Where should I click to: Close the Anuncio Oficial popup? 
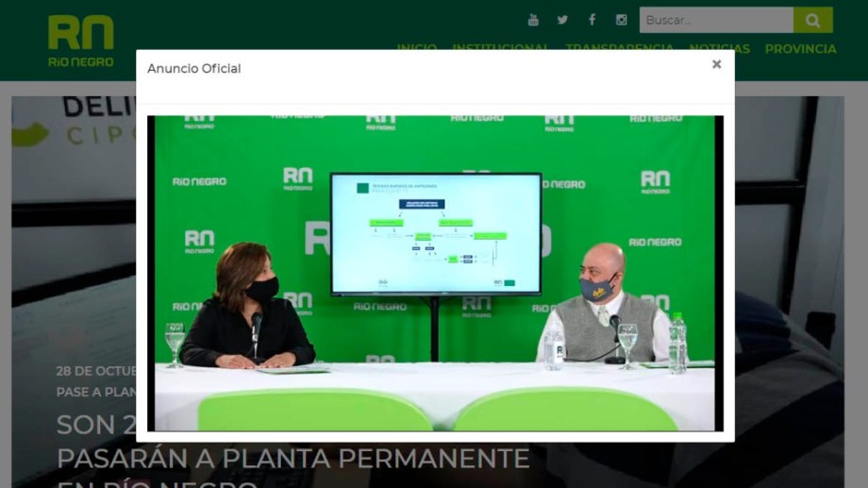(716, 64)
